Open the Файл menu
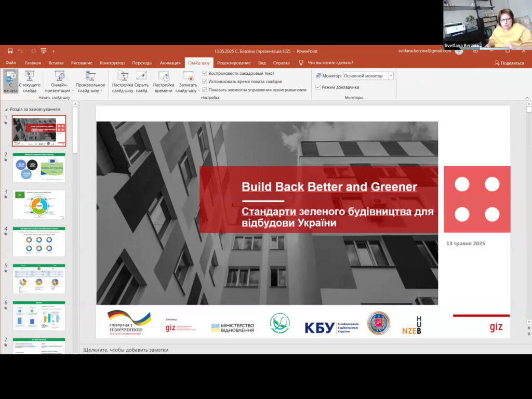Viewport: 532px width, 399px height. pos(11,63)
